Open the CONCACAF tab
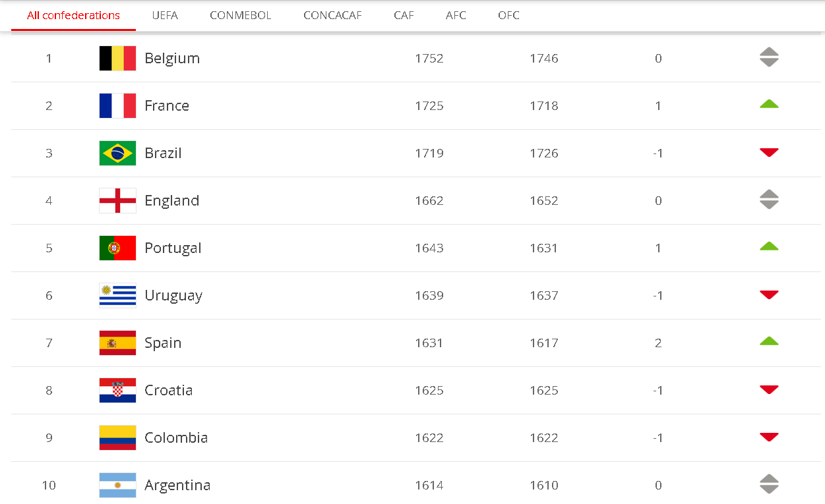 (x=332, y=15)
